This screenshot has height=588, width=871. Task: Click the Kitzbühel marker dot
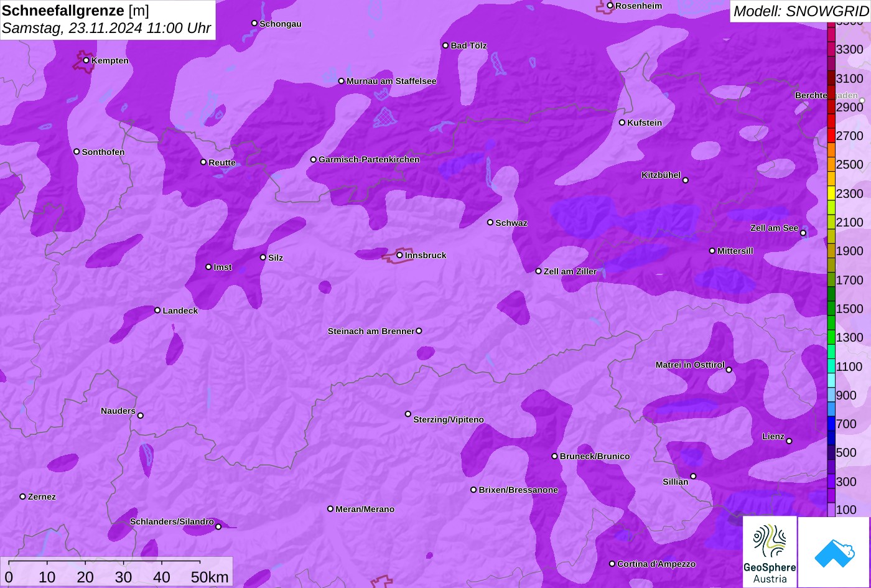(x=686, y=180)
